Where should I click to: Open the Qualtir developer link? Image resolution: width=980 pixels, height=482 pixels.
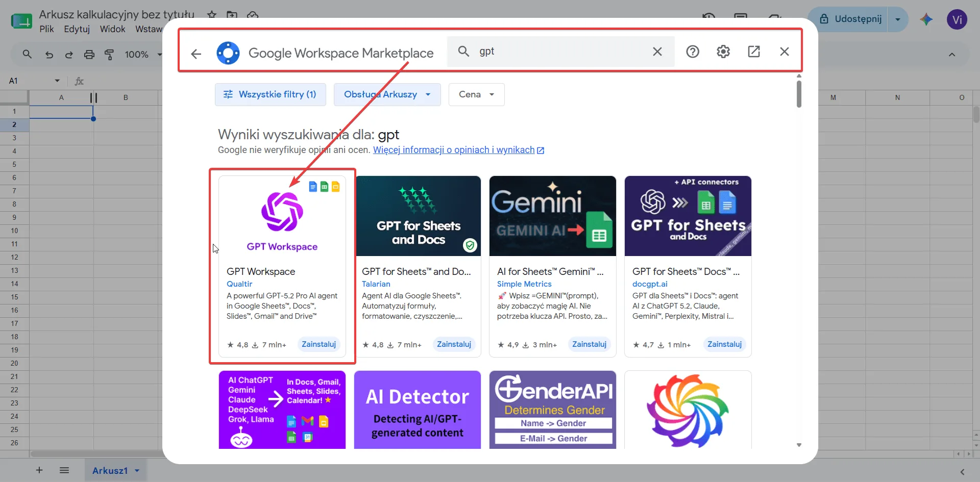point(239,284)
